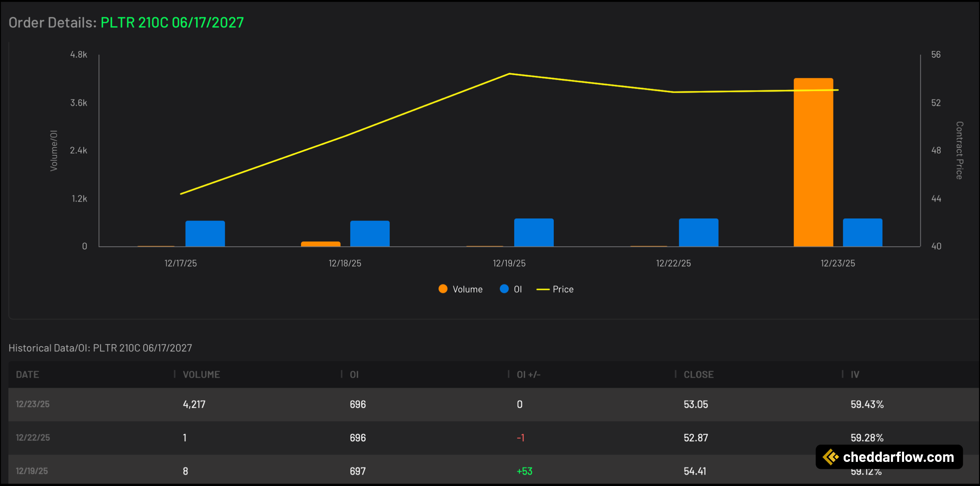
Task: Toggle the Price line in chart legend
Action: (555, 289)
